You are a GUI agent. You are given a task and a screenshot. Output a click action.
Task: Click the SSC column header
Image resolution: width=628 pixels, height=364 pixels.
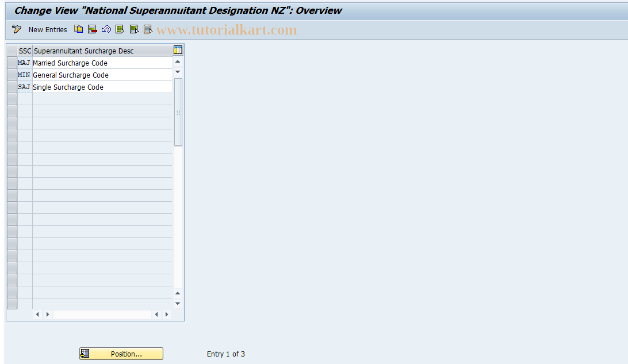(25, 51)
